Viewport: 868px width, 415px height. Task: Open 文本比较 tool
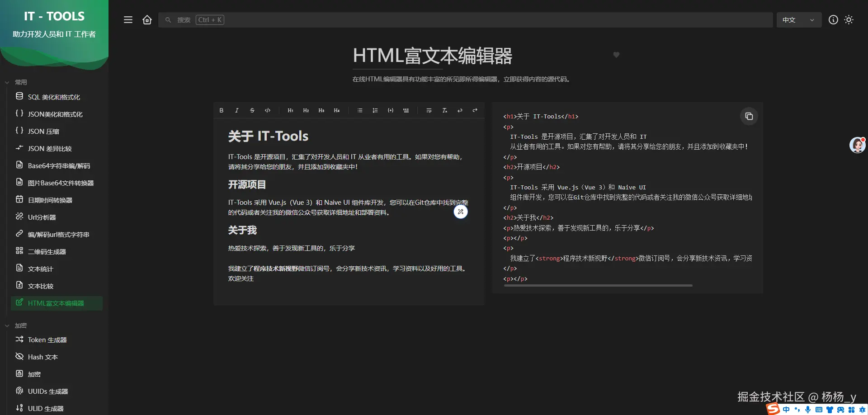(x=57, y=286)
